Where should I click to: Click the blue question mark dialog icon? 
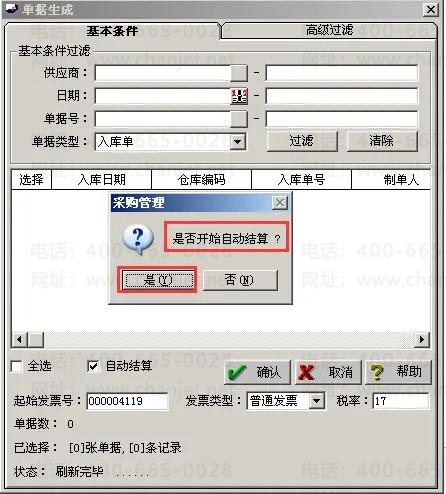coord(138,239)
